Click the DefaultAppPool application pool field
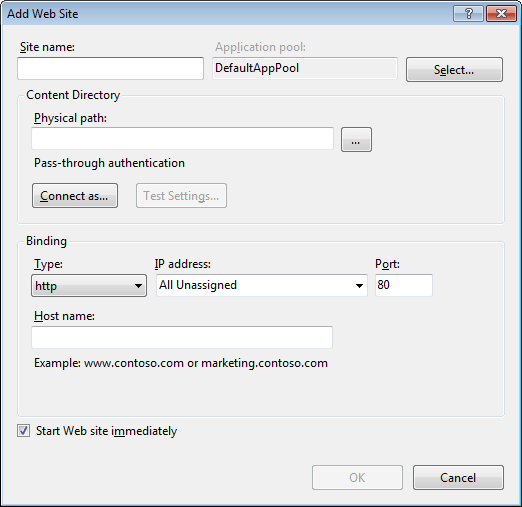Screen dimensions: 522x507 tap(305, 68)
